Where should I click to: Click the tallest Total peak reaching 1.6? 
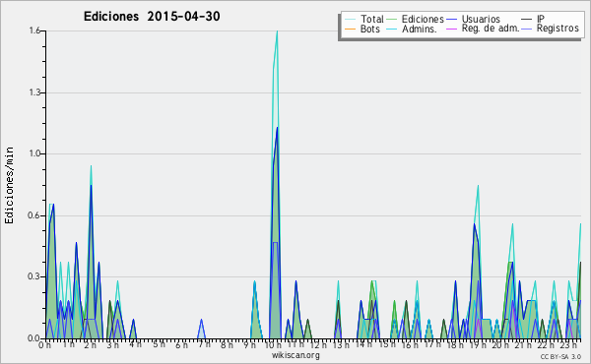(277, 32)
